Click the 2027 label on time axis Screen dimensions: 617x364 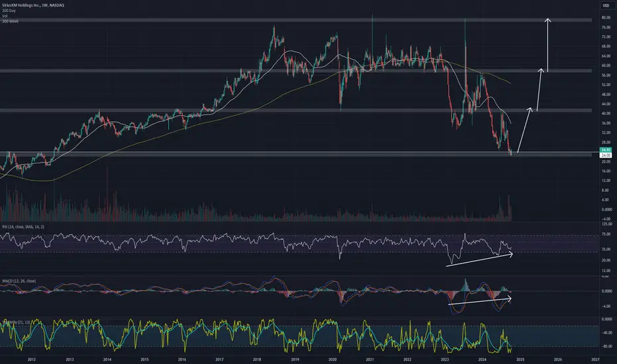[595, 359]
